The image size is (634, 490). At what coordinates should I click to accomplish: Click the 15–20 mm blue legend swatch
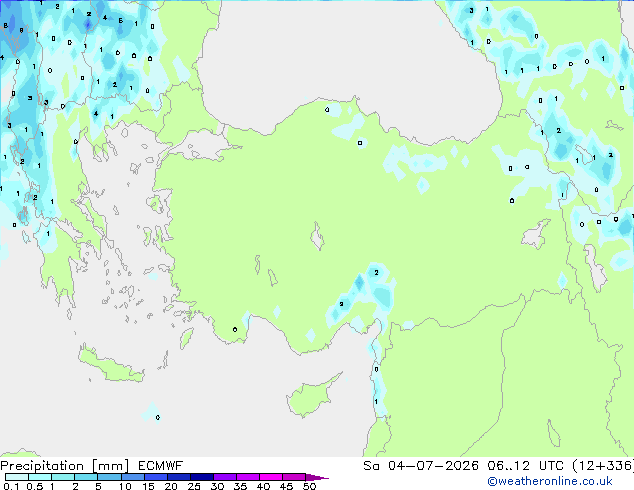(x=156, y=477)
